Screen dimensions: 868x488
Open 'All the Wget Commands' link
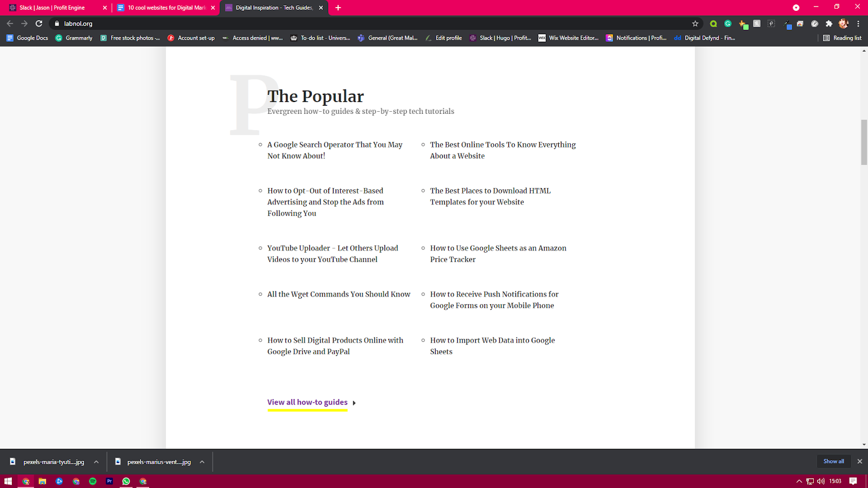point(339,294)
